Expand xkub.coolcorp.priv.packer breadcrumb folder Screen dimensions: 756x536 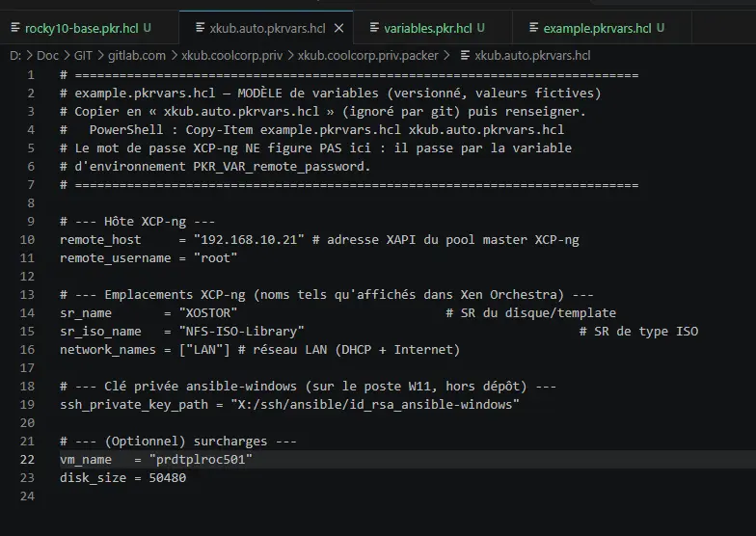tap(368, 56)
